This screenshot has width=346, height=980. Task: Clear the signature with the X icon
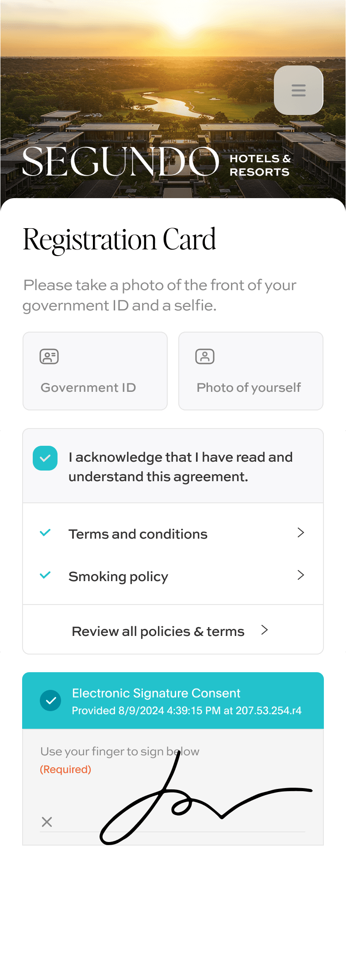click(47, 822)
